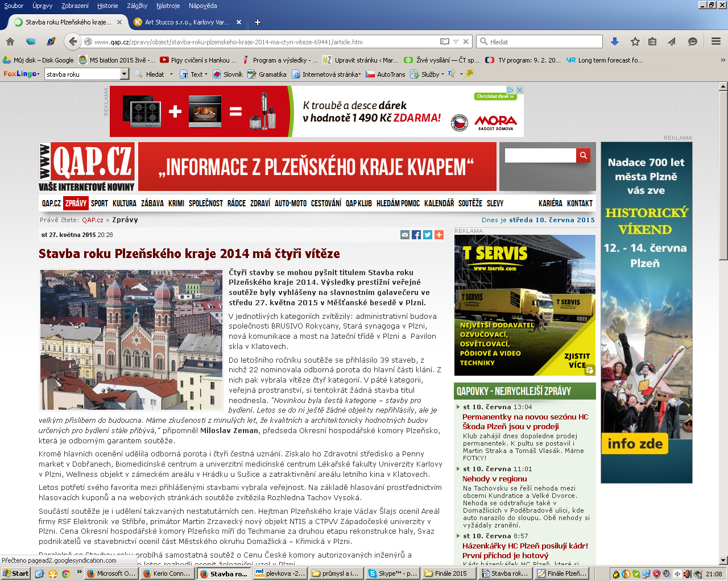
Task: Open a new tab with the plus icon
Action: 258,22
